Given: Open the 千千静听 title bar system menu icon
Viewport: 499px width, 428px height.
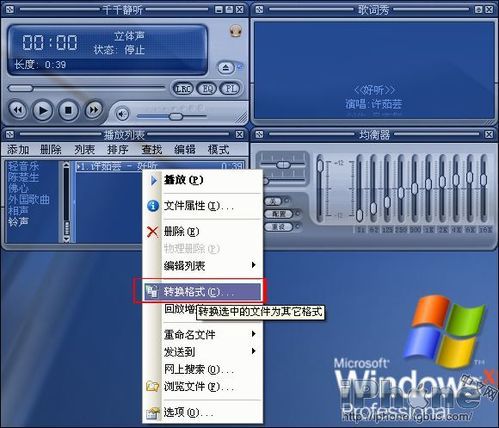Looking at the screenshot, I should (10, 10).
